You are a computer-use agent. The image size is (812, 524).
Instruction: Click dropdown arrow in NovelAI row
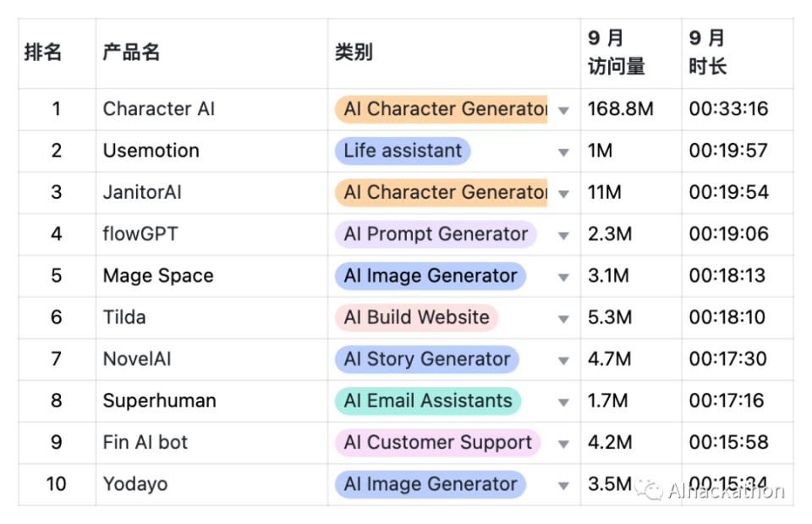pos(563,361)
